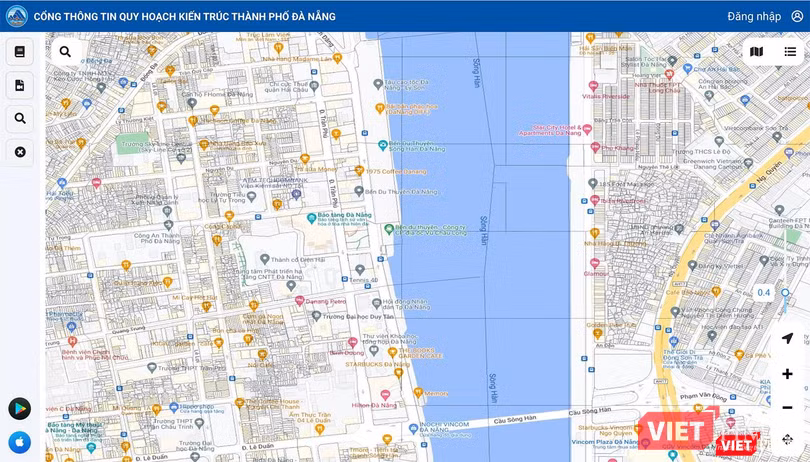This screenshot has width=810, height=462.
Task: Zoom in with the plus button
Action: tap(788, 374)
